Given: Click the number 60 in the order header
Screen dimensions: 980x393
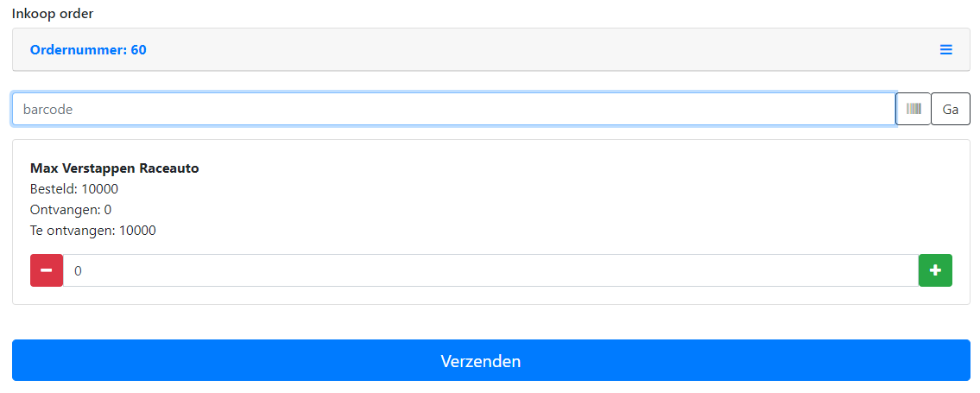Looking at the screenshot, I should click(x=138, y=50).
